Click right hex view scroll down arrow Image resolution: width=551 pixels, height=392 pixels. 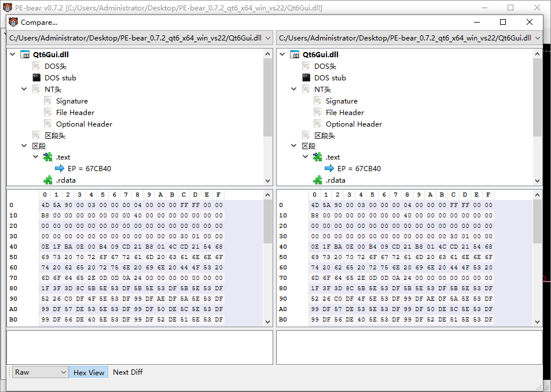[537, 322]
